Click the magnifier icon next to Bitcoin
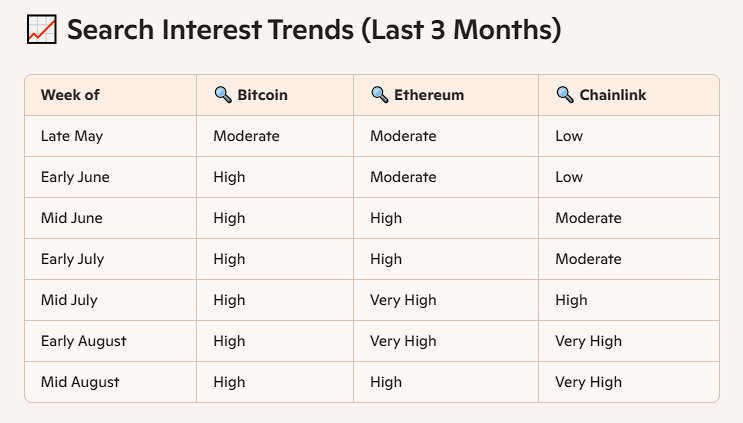Image resolution: width=743 pixels, height=423 pixels. [223, 95]
